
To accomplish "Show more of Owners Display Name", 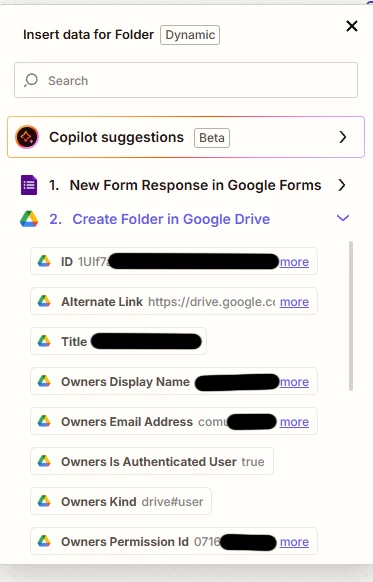I will point(294,382).
